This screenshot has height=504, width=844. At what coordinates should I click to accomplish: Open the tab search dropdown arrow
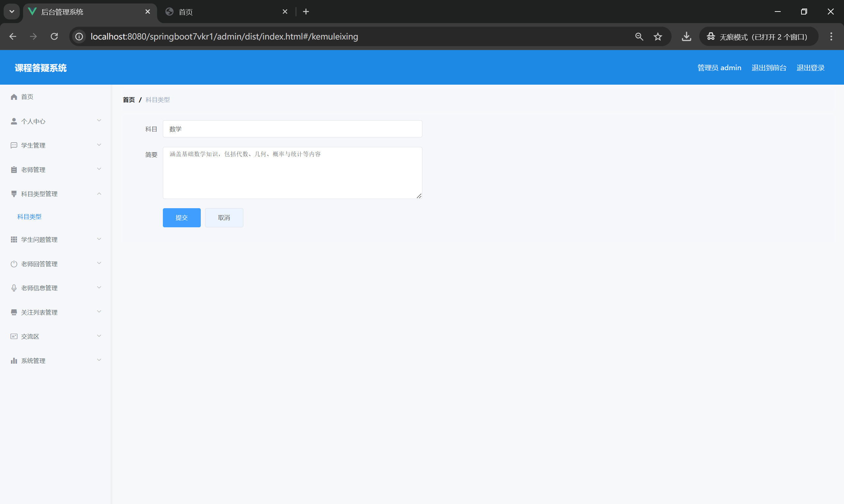tap(12, 12)
